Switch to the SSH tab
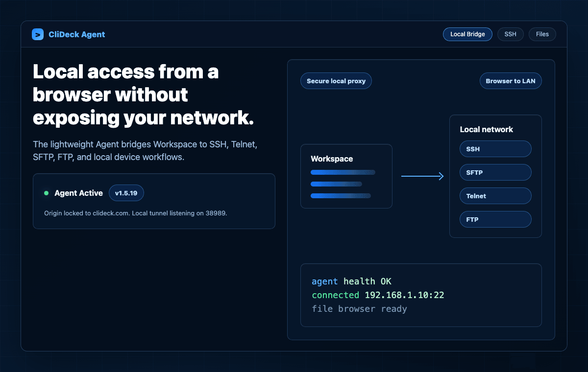This screenshot has width=588, height=372. pos(511,34)
